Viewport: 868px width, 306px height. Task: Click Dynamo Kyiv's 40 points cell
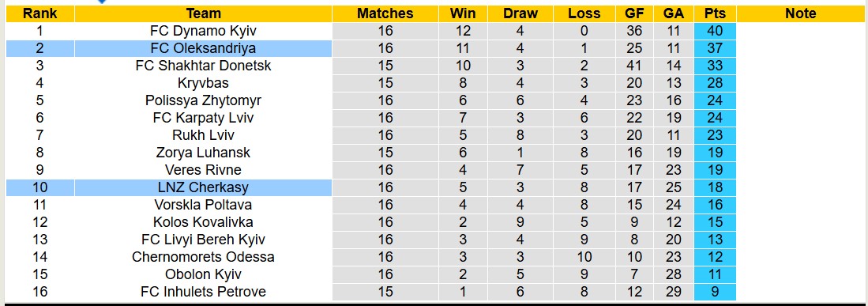coord(715,31)
